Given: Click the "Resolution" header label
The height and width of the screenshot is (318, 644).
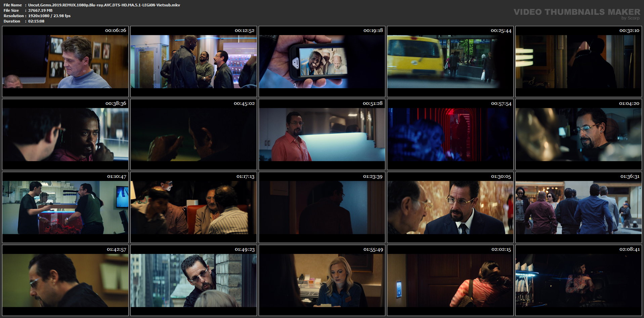Looking at the screenshot, I should click(x=14, y=16).
